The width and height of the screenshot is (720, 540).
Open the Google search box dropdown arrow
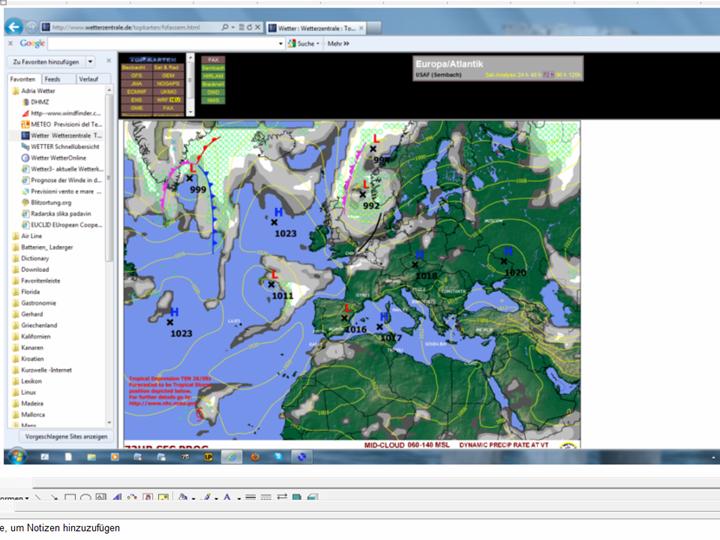coord(281,43)
